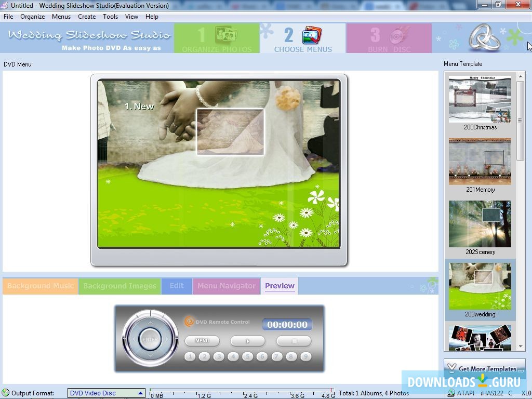Click the ENTER button on remote dial
The height and width of the screenshot is (399, 532).
[x=150, y=339]
